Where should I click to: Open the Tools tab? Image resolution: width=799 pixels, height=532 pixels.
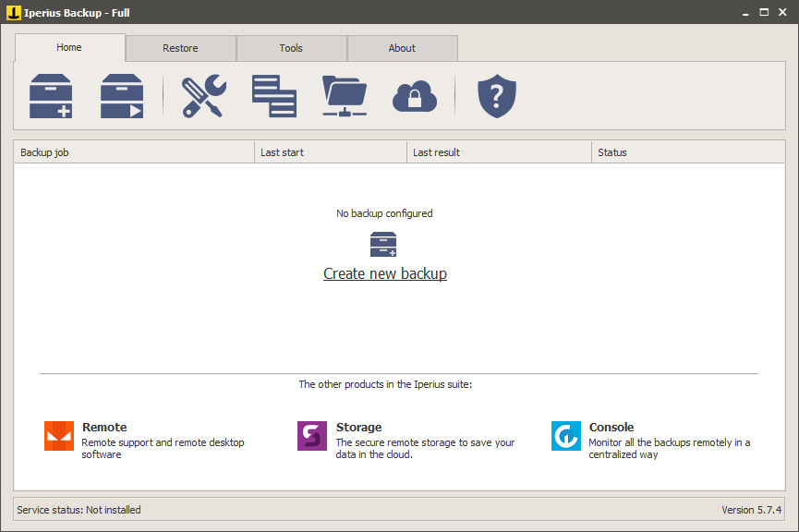click(291, 48)
